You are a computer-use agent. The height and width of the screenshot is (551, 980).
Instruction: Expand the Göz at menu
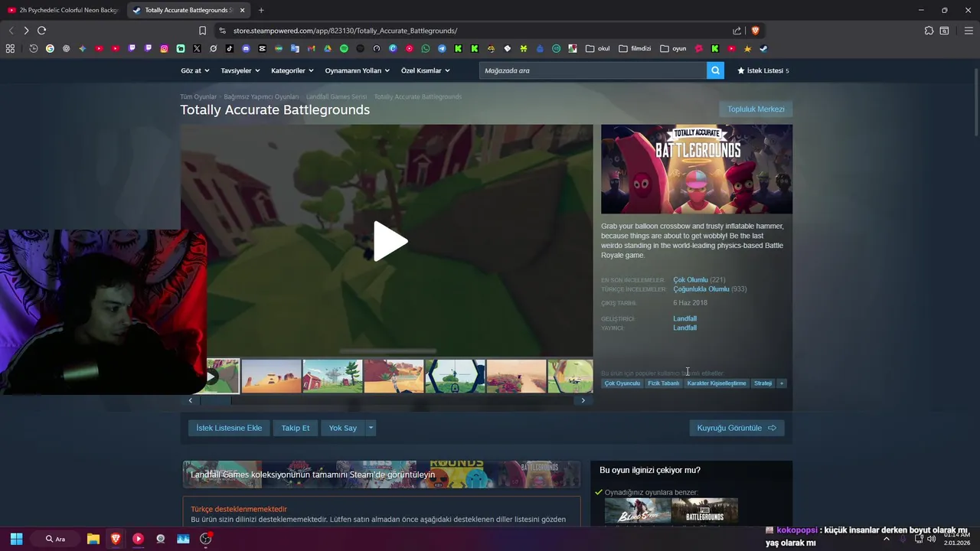click(194, 70)
